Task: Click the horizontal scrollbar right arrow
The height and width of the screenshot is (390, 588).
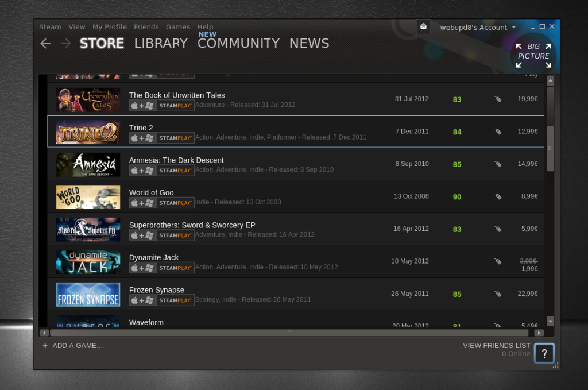Action: [x=539, y=333]
